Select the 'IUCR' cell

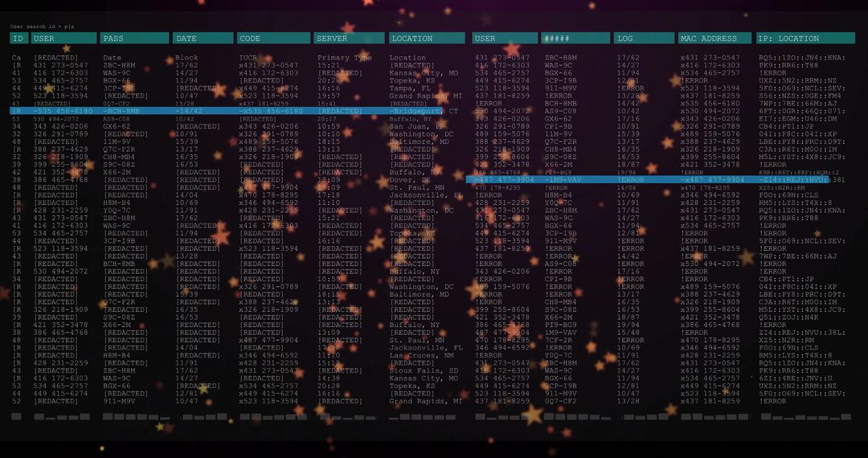tap(248, 58)
